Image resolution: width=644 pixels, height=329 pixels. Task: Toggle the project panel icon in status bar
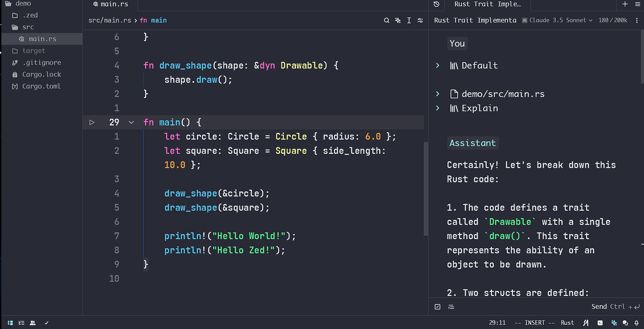(10, 322)
